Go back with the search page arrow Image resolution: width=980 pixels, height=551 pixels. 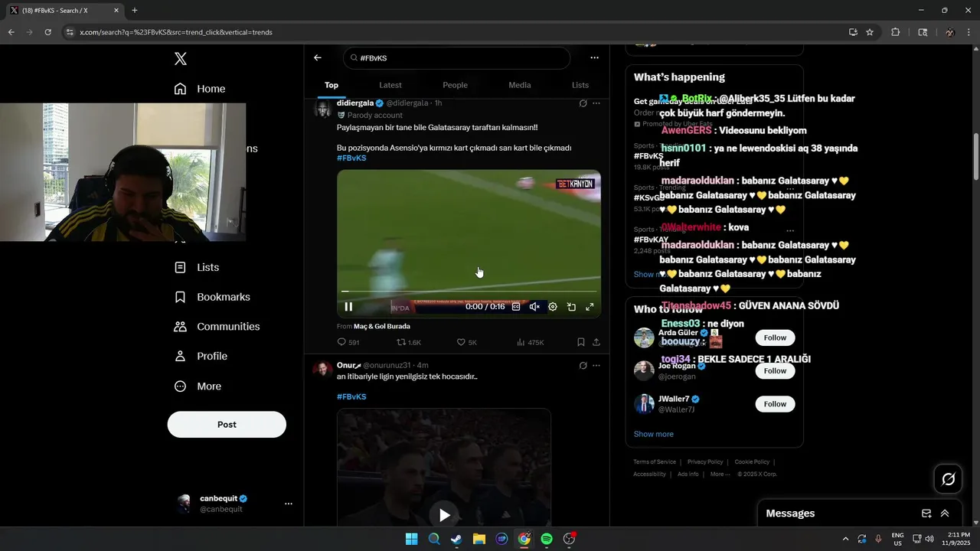click(318, 58)
